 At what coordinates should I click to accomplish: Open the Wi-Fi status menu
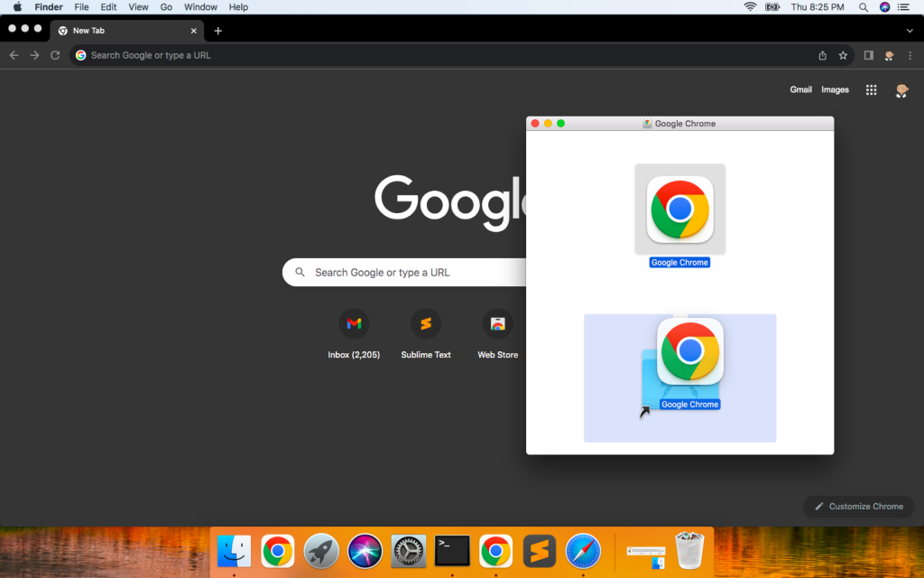[x=750, y=7]
